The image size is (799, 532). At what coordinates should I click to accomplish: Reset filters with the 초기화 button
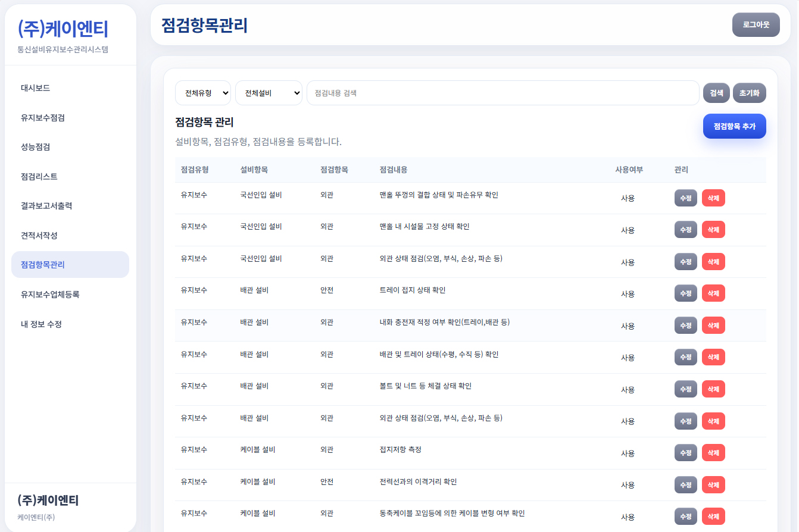[x=749, y=93]
